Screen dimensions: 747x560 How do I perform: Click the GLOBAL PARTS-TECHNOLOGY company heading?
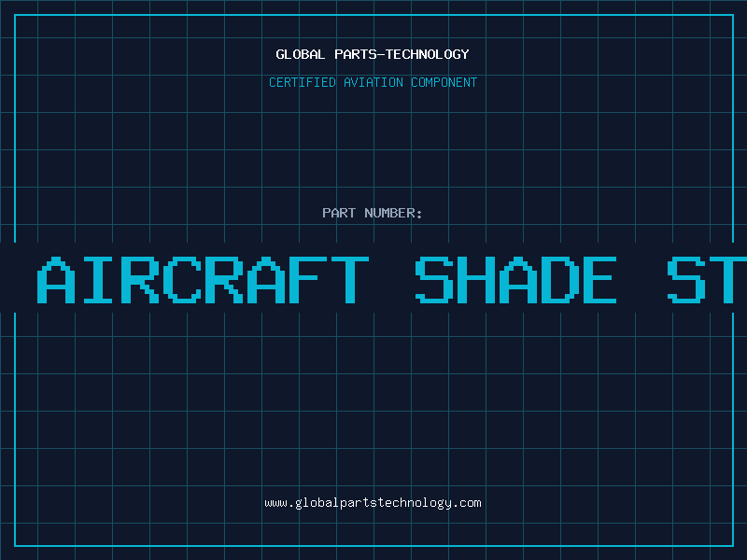[373, 54]
